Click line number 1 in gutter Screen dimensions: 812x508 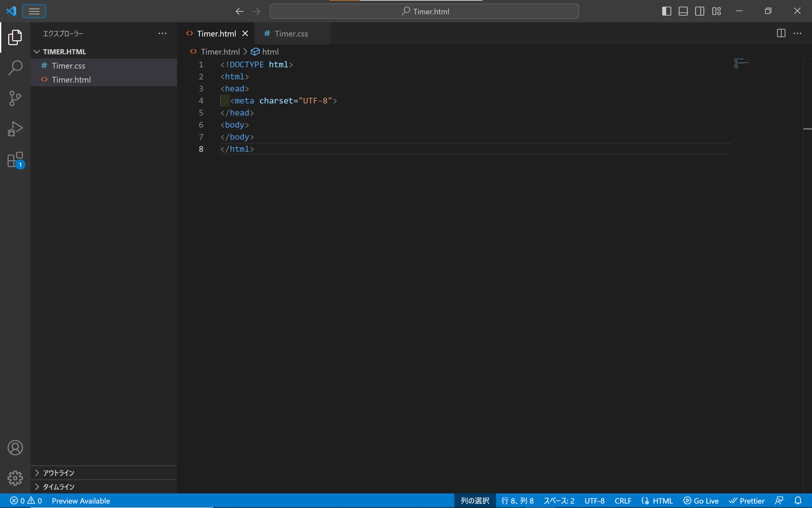[x=201, y=64]
